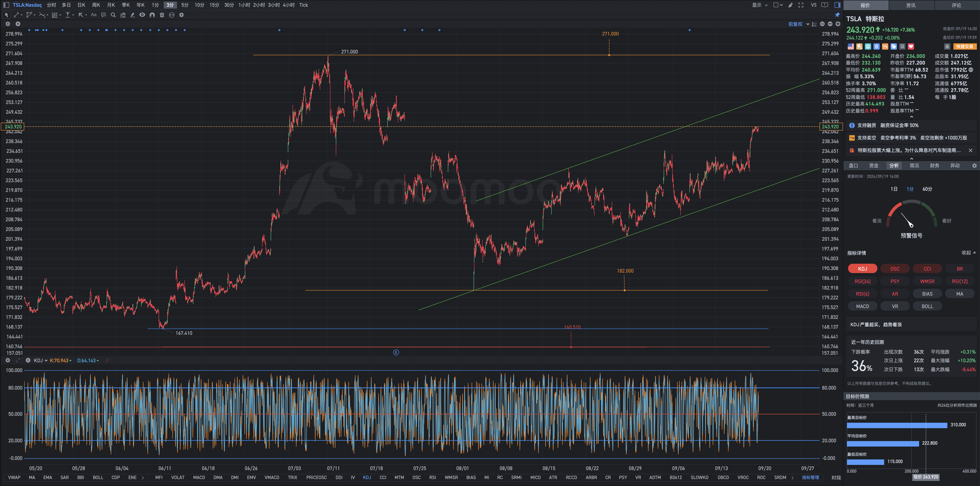The height and width of the screenshot is (486, 980).
Task: Click the earnings E marker on chart
Action: pos(396,352)
